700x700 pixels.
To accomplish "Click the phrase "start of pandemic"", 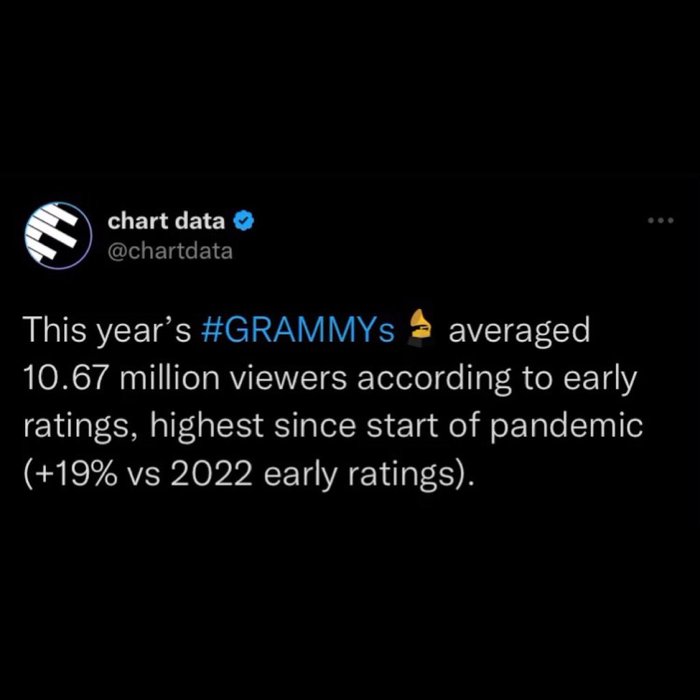I will click(x=505, y=427).
